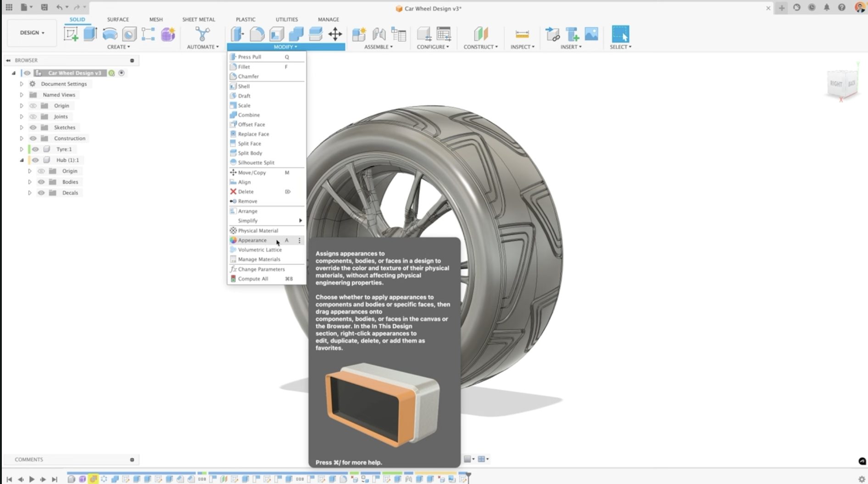The image size is (868, 484).
Task: Collapse the Hub (1):1 component
Action: pos(22,160)
